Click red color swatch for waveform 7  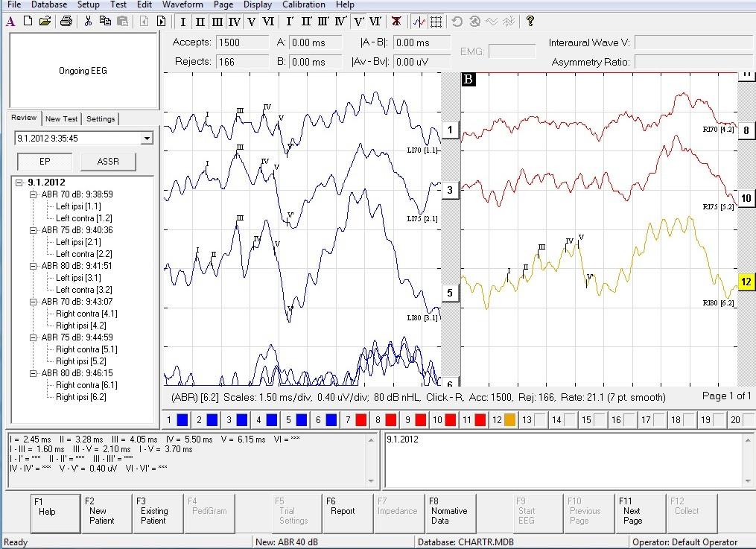pyautogui.click(x=361, y=420)
